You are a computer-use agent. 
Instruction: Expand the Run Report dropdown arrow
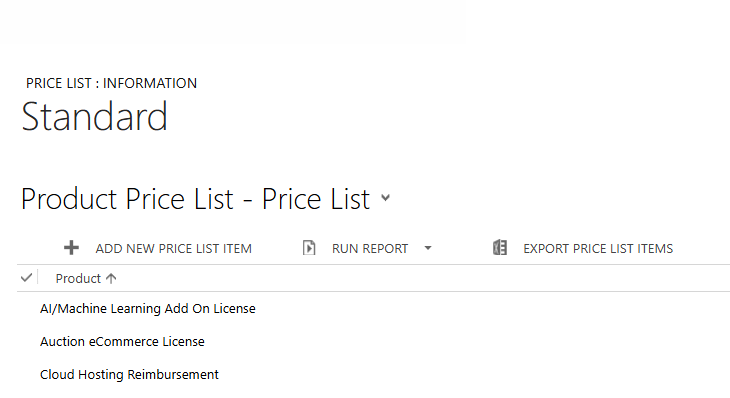[428, 248]
